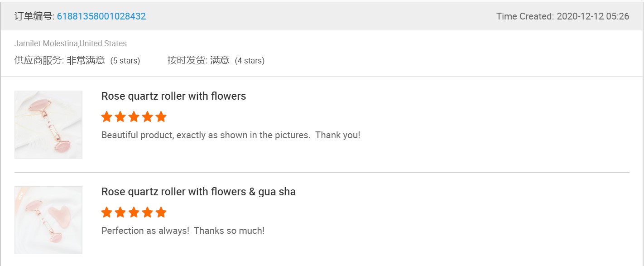
Task: Click the "Perfection as always" review comment
Action: tap(183, 231)
